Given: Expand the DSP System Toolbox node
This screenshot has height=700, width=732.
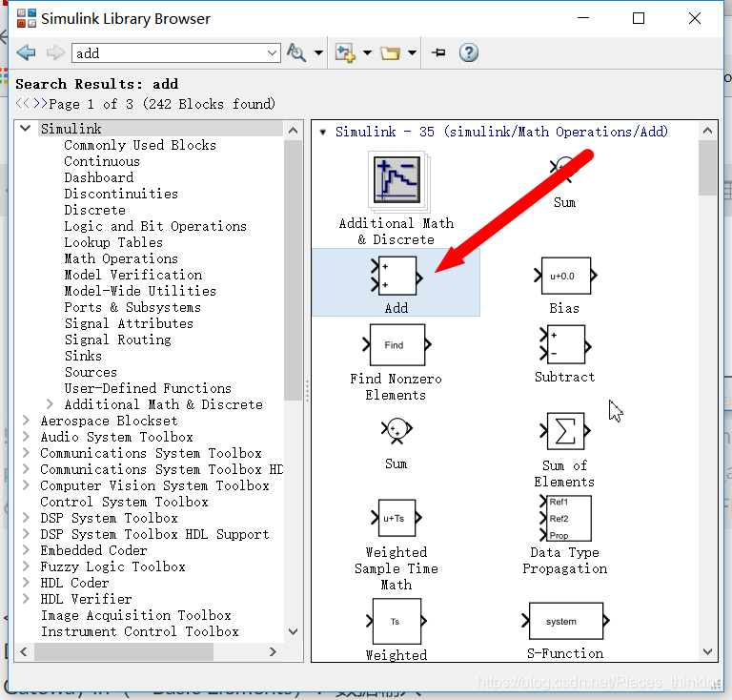Looking at the screenshot, I should [x=26, y=518].
